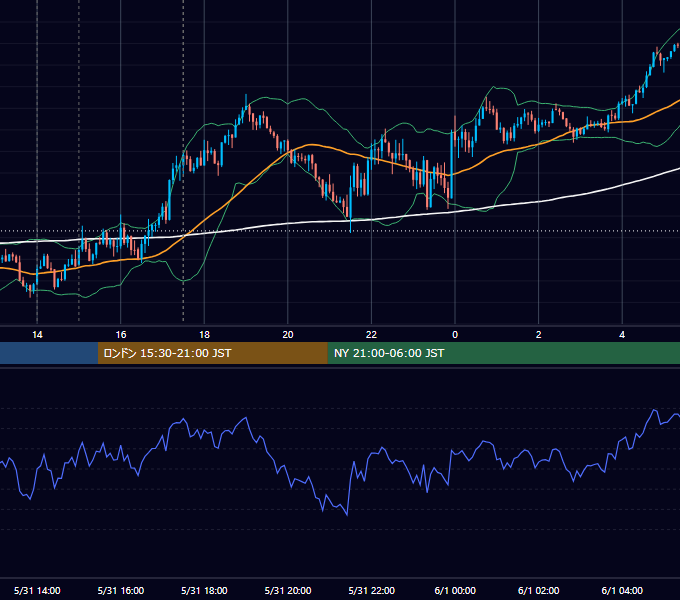Click the 6/1 00:00 time label
680x600 pixels.
(x=455, y=590)
